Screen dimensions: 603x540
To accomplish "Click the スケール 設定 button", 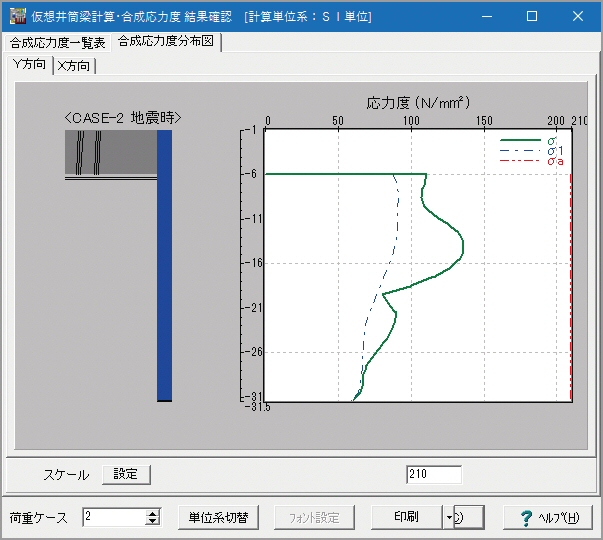I will pos(126,474).
